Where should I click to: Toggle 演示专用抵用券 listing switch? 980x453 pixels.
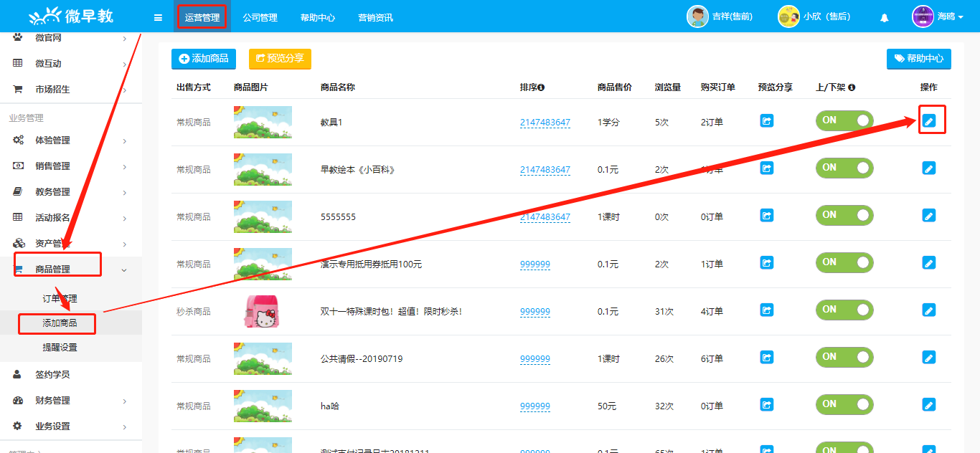tap(844, 262)
